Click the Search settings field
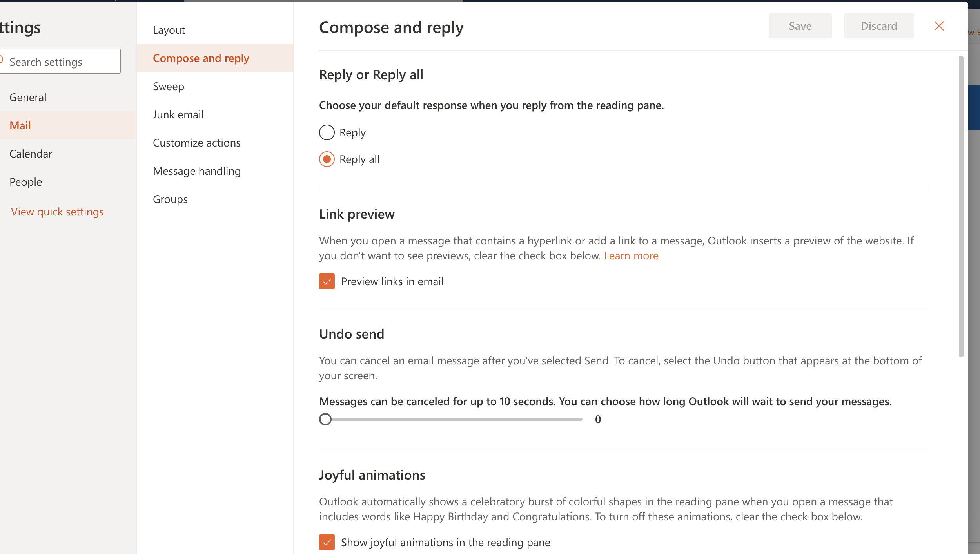Viewport: 980px width, 554px height. click(59, 62)
